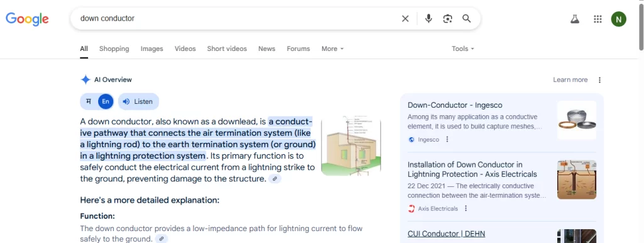Screen dimensions: 644x243
Task: Open source link chip after first paragraph
Action: 275,179
